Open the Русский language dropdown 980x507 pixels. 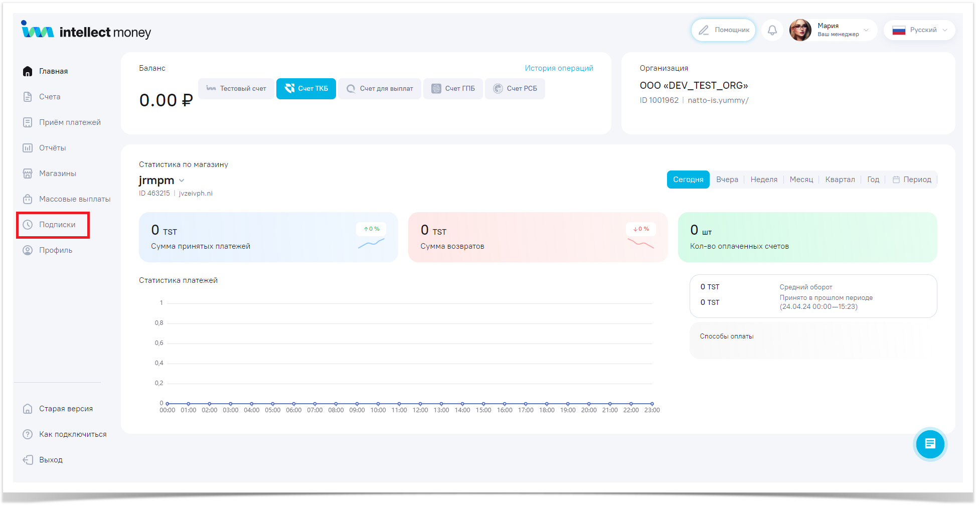[919, 30]
